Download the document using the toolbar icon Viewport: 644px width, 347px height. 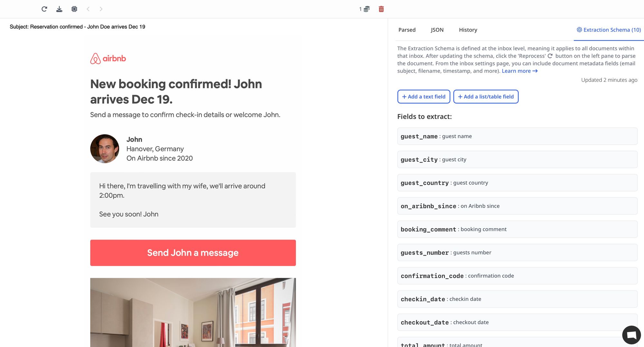point(59,9)
